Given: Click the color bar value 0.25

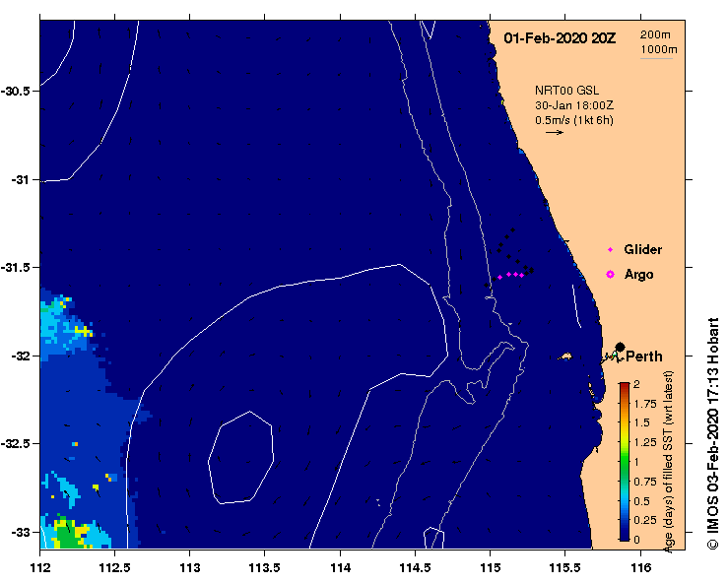Looking at the screenshot, I should 645,520.
